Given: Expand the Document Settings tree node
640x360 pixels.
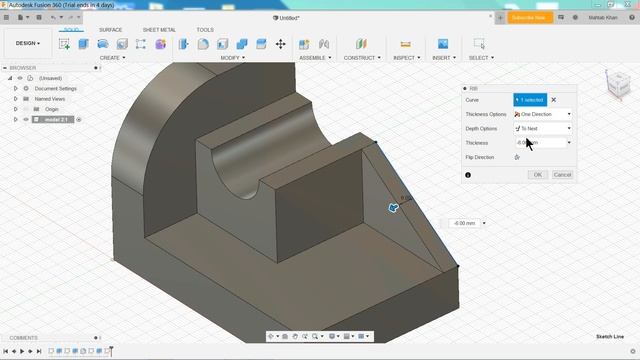Looking at the screenshot, I should pyautogui.click(x=16, y=89).
